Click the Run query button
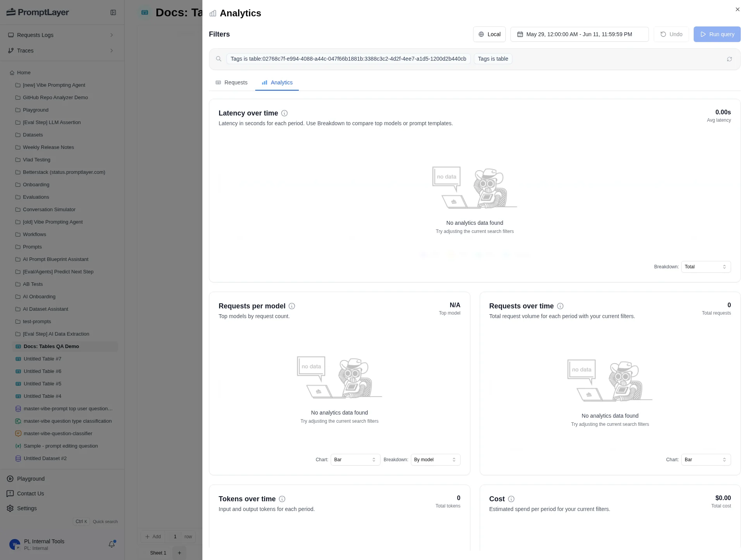Viewport: 747px width, 560px height. [717, 34]
